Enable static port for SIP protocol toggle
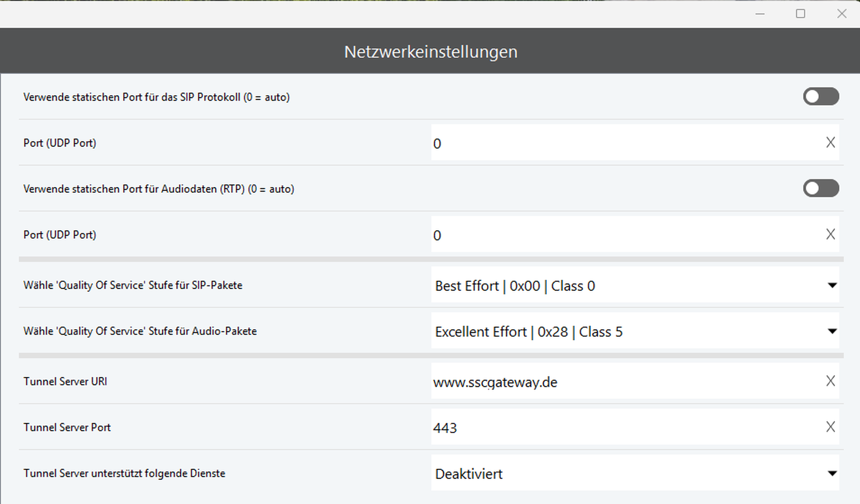Screen dimensions: 860x504 click(x=820, y=97)
